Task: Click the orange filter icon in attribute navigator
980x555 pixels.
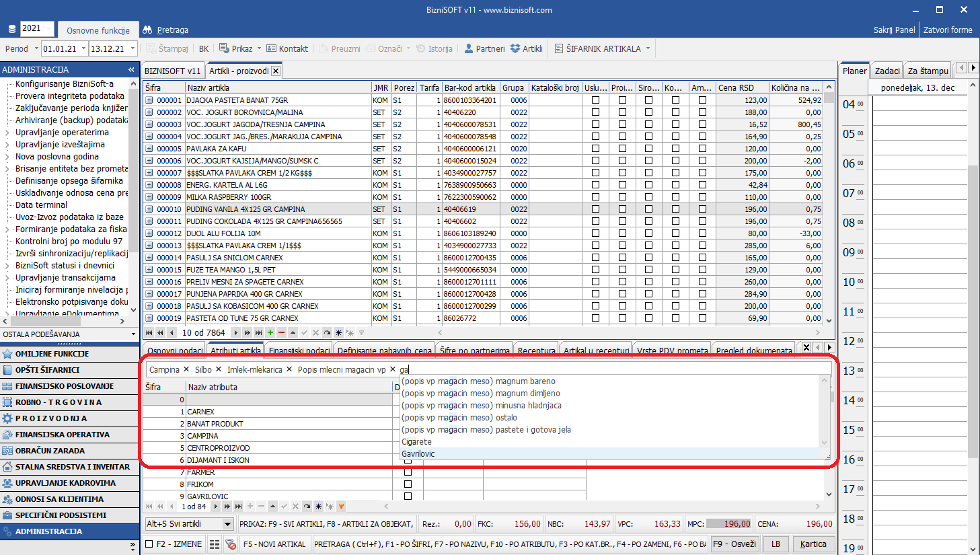Action: (x=341, y=506)
